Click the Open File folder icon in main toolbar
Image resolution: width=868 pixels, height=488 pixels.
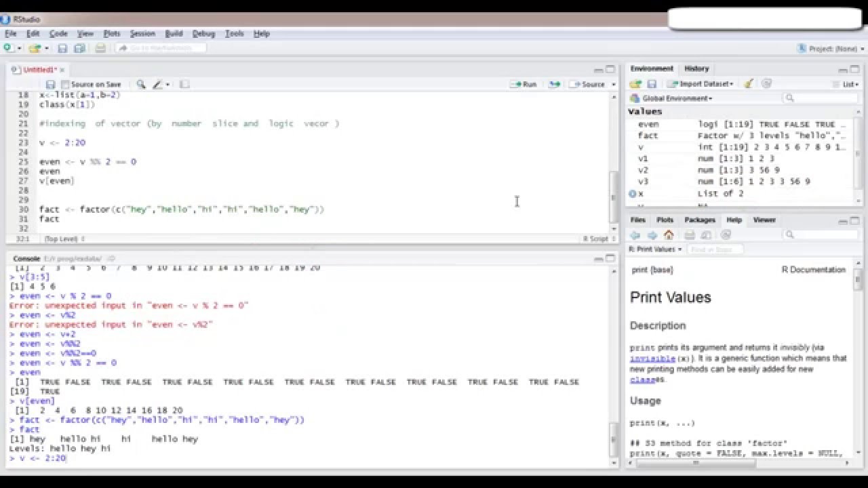point(34,48)
